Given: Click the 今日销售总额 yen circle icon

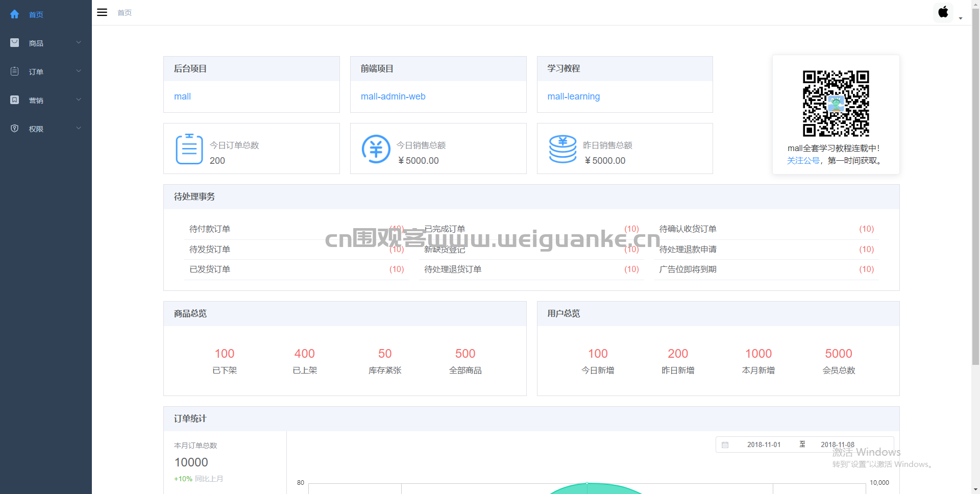Looking at the screenshot, I should [x=376, y=149].
